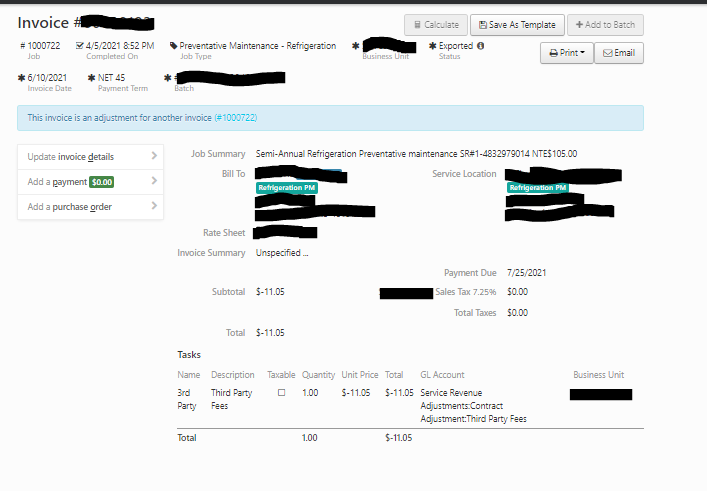
Task: Click the 6/10/2021 invoice date
Action: (47, 78)
